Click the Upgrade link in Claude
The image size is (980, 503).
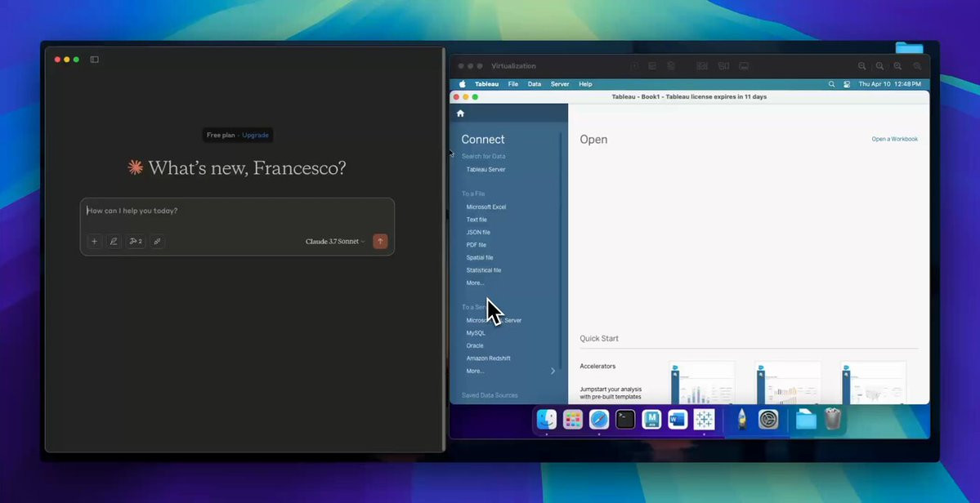256,135
